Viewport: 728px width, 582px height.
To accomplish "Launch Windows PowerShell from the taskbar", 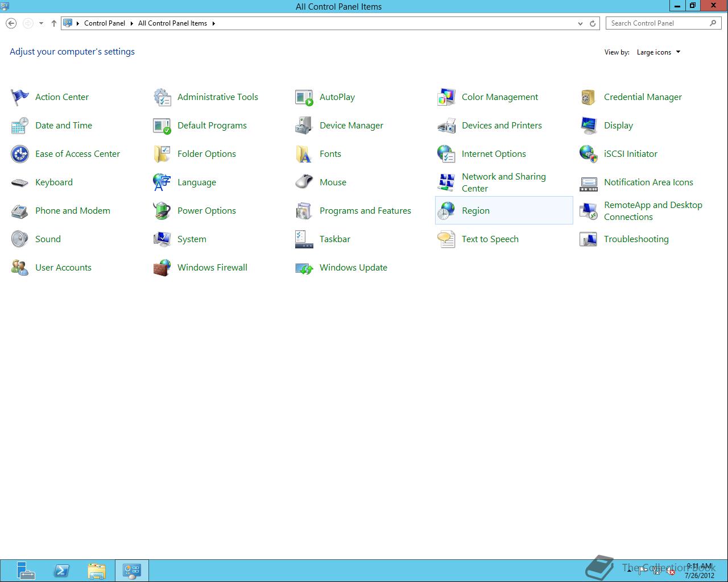I will tap(61, 570).
